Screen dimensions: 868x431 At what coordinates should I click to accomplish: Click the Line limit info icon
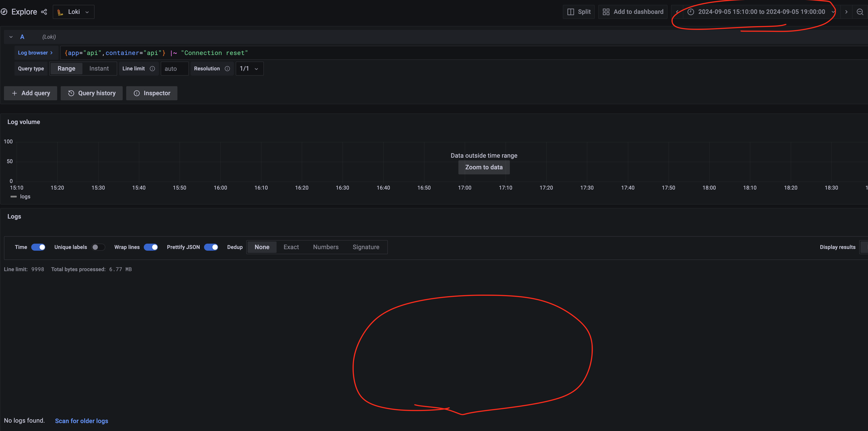pos(152,68)
